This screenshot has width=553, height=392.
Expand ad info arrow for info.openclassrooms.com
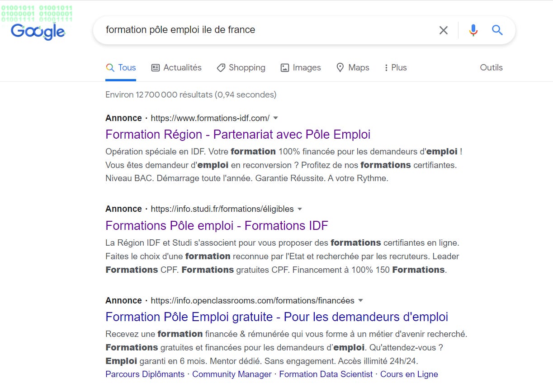pos(361,300)
